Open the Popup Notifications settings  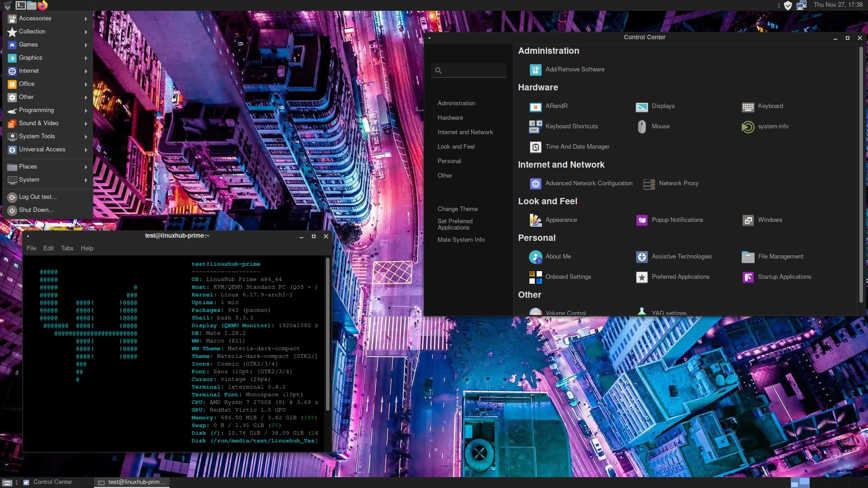[x=677, y=220]
